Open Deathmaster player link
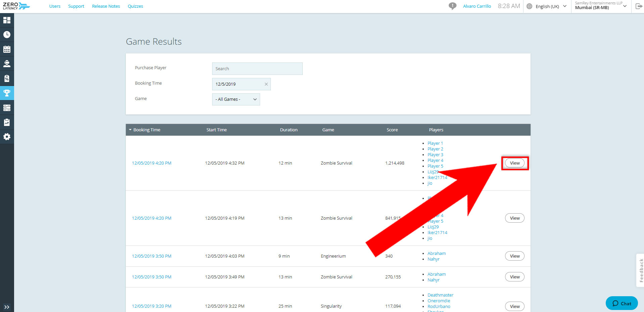 pos(440,295)
